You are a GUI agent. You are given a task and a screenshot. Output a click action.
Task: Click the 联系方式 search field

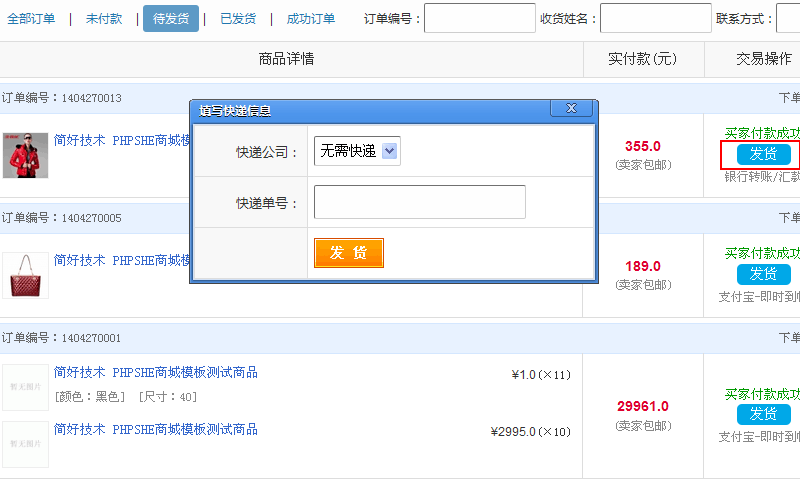(788, 19)
